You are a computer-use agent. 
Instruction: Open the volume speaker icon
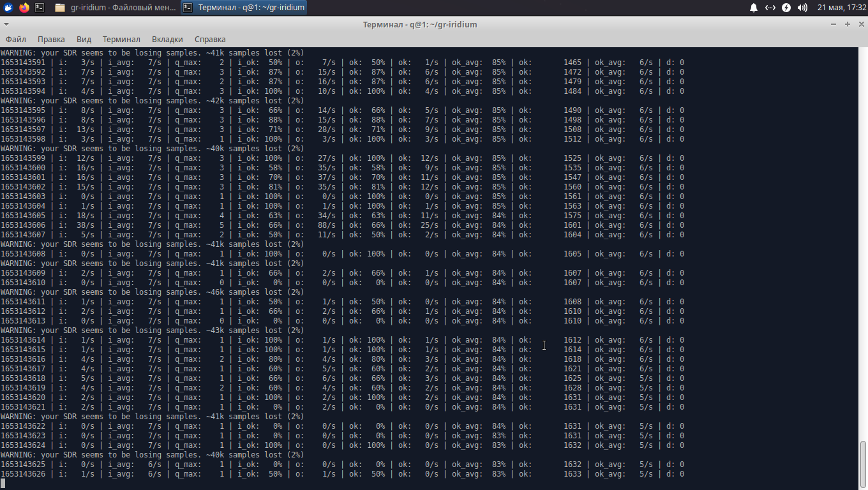803,8
